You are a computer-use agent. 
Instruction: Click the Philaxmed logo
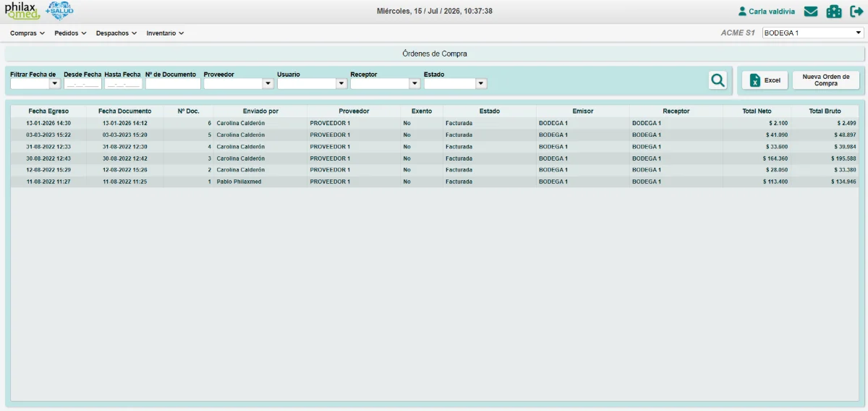point(22,11)
